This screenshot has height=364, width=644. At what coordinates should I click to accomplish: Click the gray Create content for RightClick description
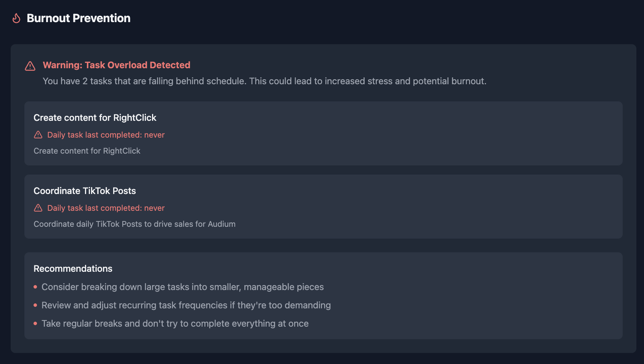87,151
